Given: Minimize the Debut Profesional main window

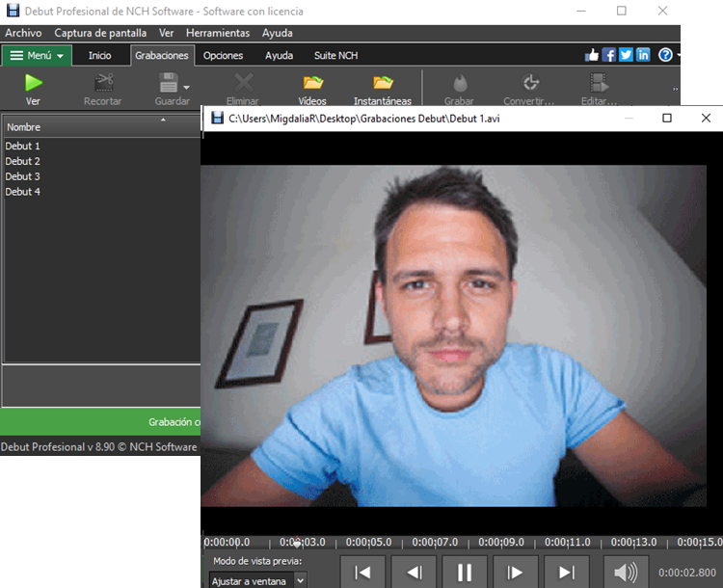Looking at the screenshot, I should 581,11.
